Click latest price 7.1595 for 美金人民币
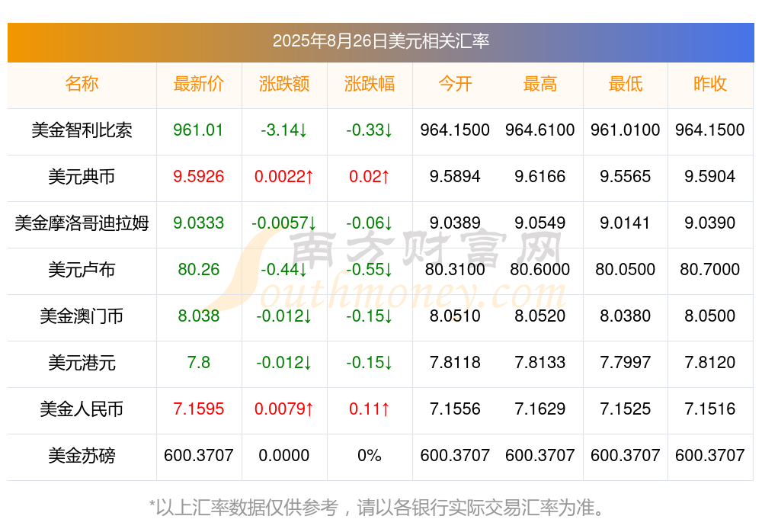Image resolution: width=762 pixels, height=532 pixels. point(198,409)
